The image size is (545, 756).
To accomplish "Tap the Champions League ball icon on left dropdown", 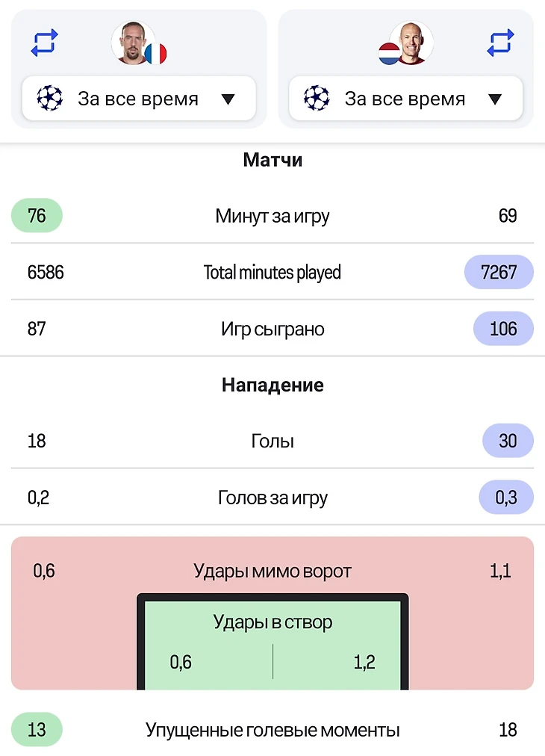I will tap(49, 99).
